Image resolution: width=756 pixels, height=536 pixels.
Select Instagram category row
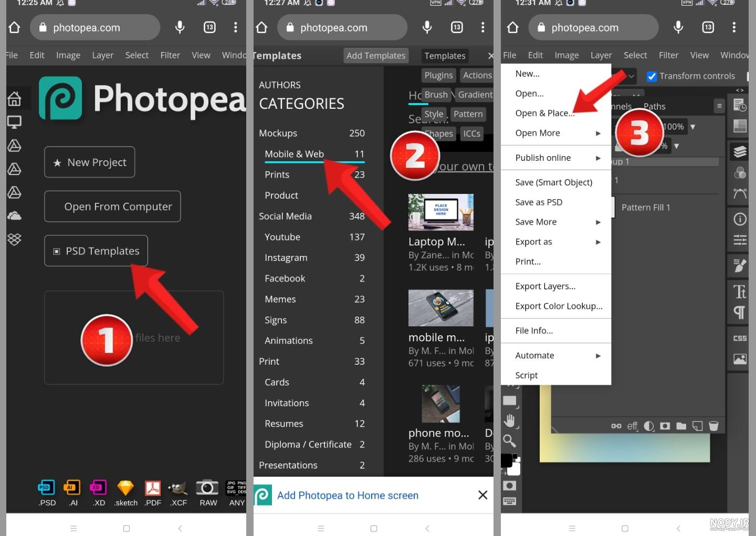(314, 257)
